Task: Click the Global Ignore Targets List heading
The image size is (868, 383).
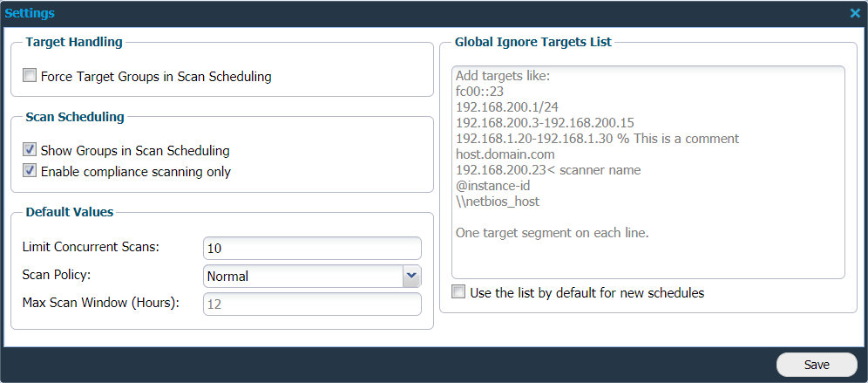Action: 533,41
